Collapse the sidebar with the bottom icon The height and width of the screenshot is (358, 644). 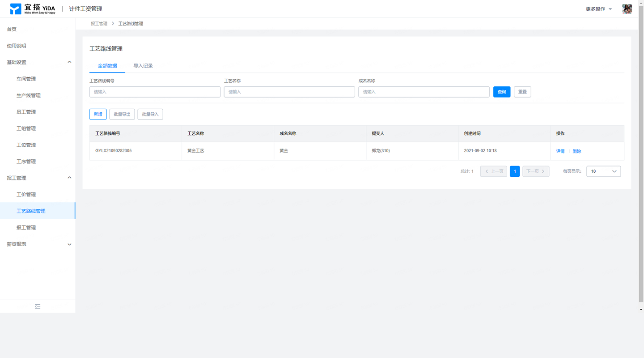(38, 307)
